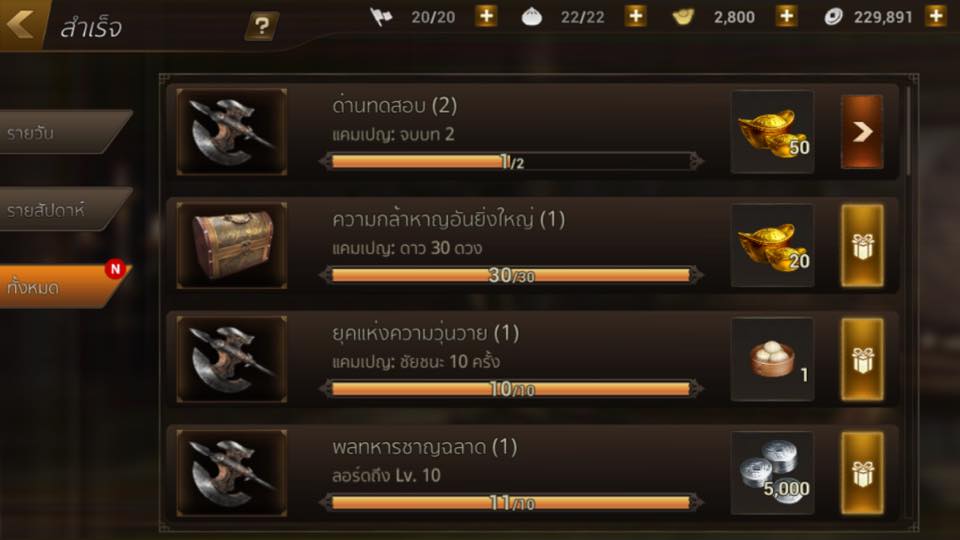Screen dimensions: 960x540
Task: Switch to the รายสัปดาห์ weekly tab
Action: [x=64, y=209]
